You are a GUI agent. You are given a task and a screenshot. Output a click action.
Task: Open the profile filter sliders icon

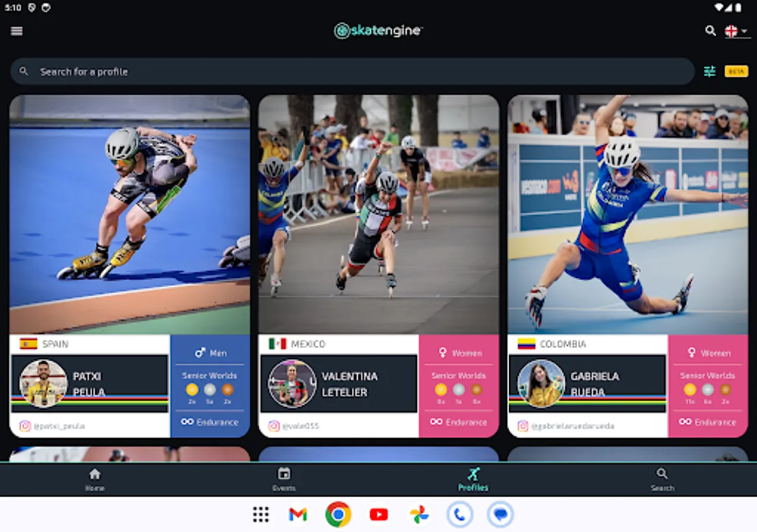tap(710, 72)
